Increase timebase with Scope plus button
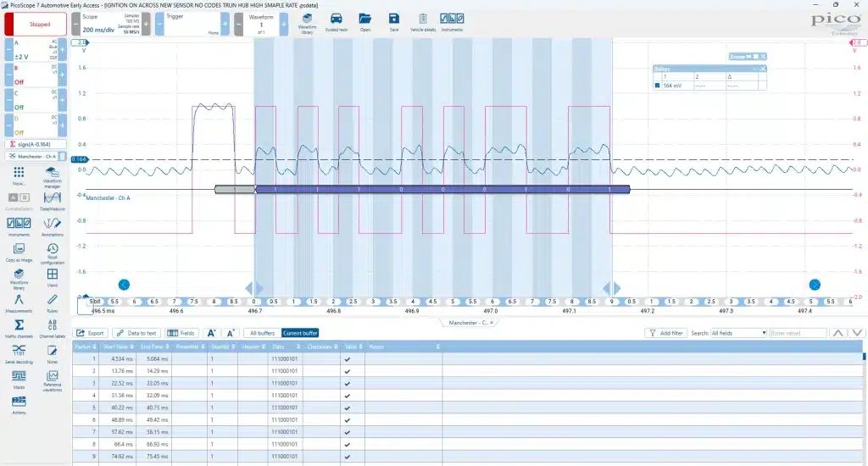868x466 pixels. [x=146, y=25]
